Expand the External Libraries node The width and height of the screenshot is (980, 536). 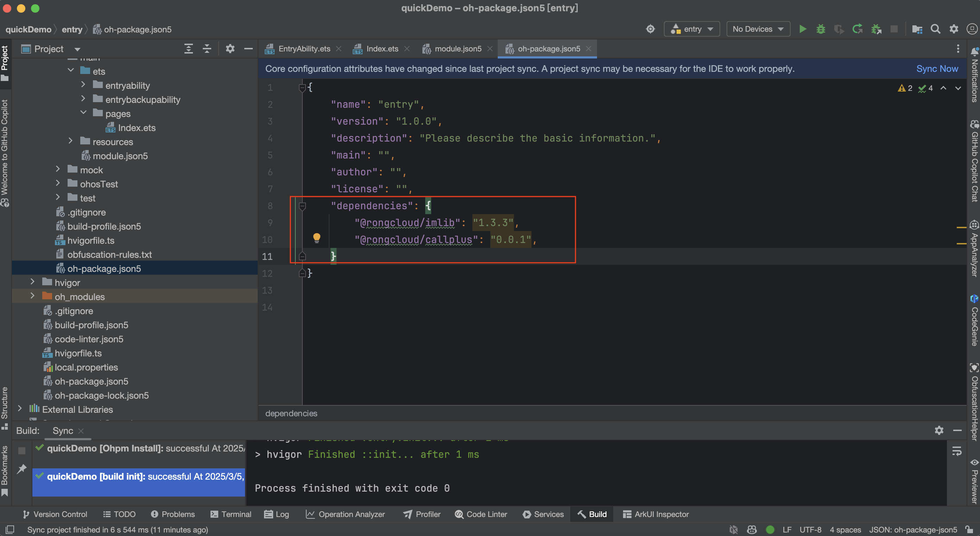point(20,409)
